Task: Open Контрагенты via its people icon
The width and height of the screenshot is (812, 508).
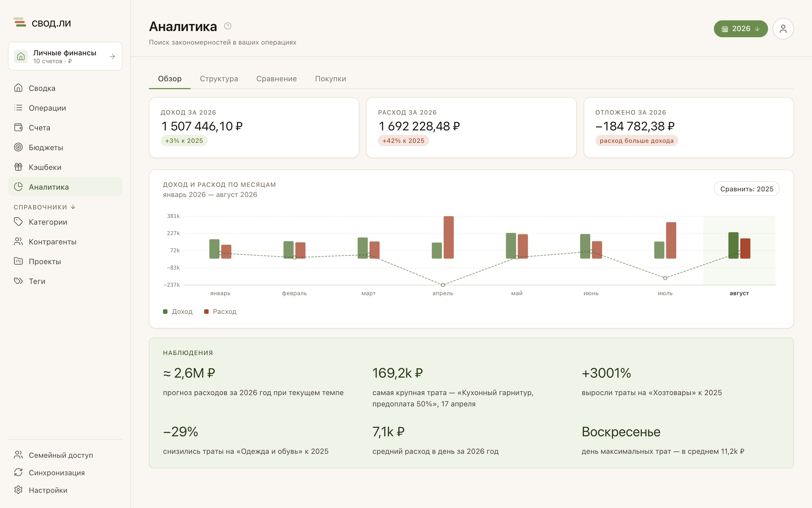Action: pyautogui.click(x=18, y=242)
